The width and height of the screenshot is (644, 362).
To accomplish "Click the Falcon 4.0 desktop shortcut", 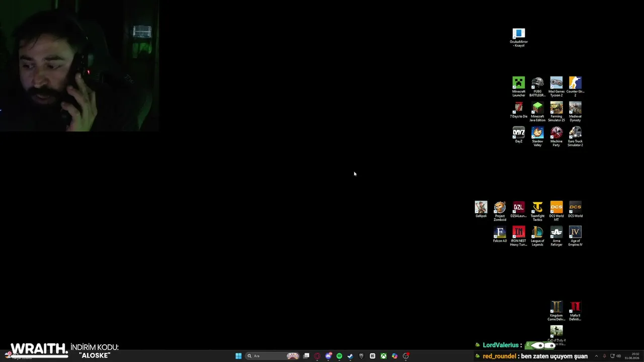I will (500, 235).
